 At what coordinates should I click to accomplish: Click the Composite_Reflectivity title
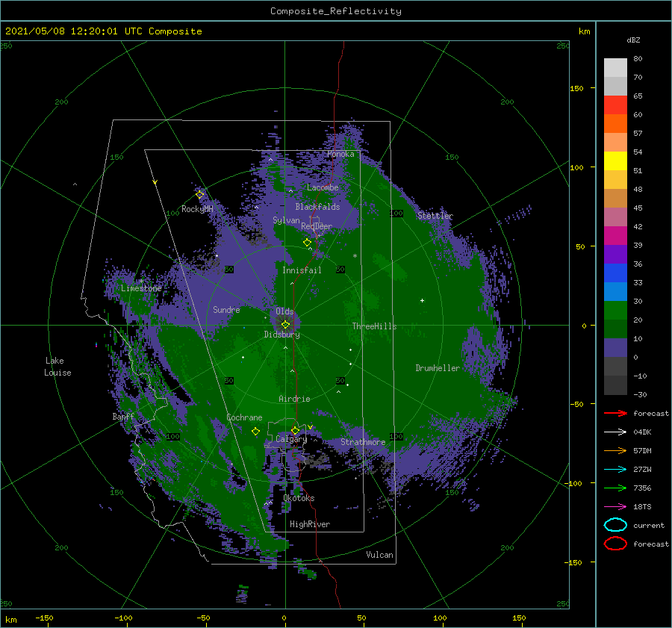336,11
